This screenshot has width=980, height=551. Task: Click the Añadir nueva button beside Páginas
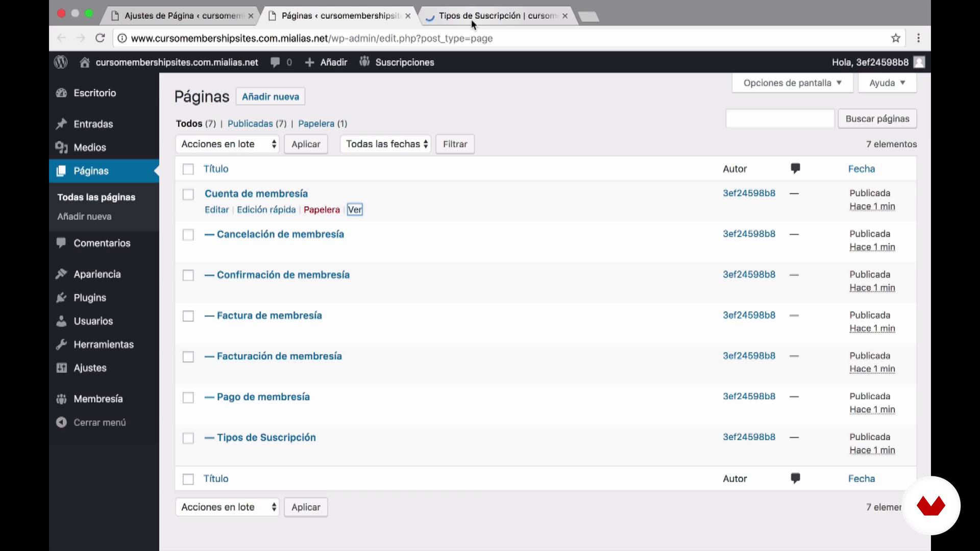[271, 96]
